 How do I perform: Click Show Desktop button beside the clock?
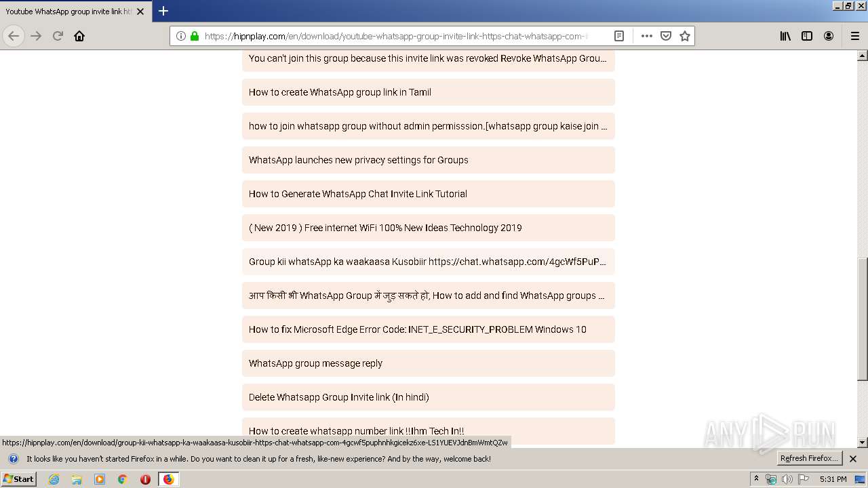click(861, 479)
